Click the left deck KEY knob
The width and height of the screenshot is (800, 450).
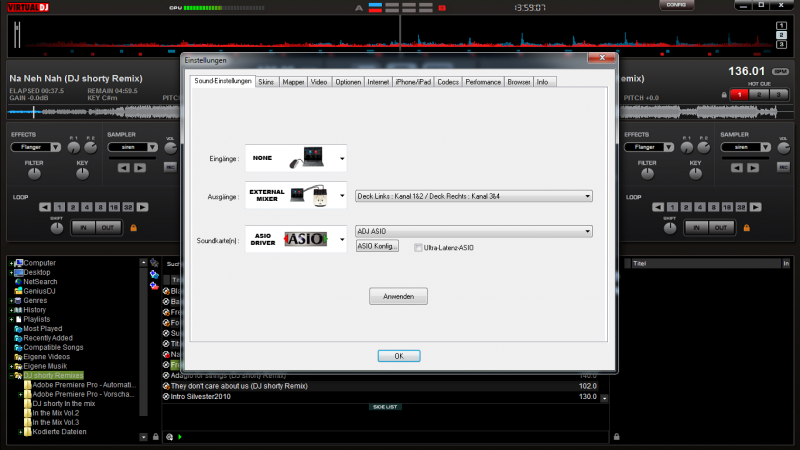tap(81, 173)
